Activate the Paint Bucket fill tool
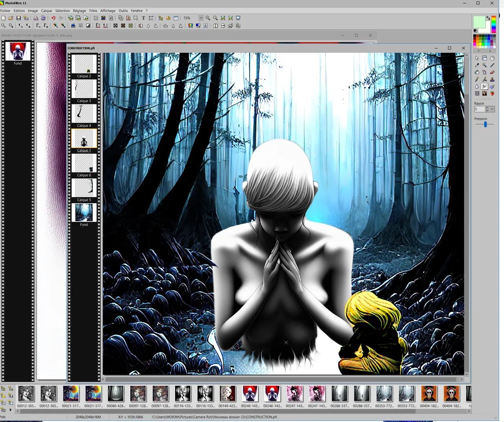504x422 pixels. pos(477,72)
